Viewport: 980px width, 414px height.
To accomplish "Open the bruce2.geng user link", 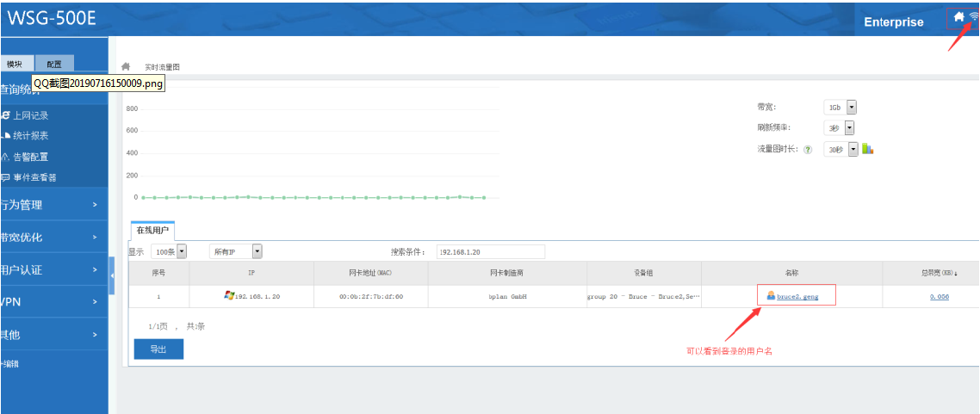I will 797,296.
